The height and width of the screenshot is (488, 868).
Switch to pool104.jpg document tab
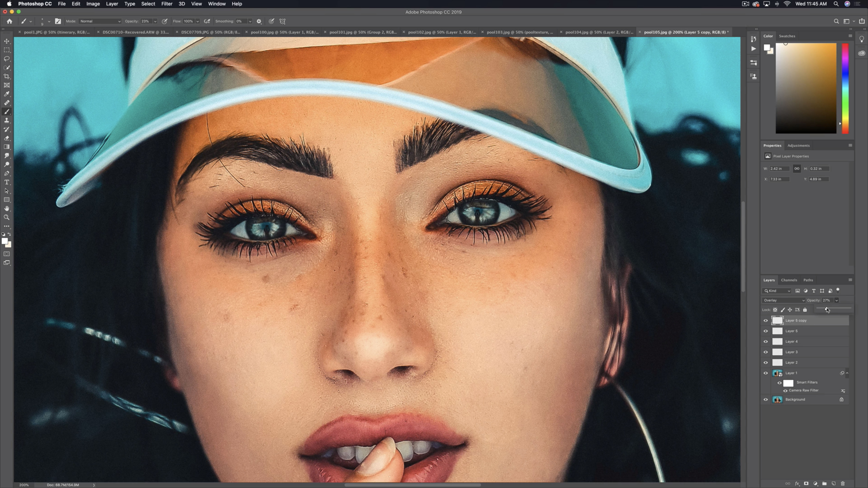[x=599, y=32]
